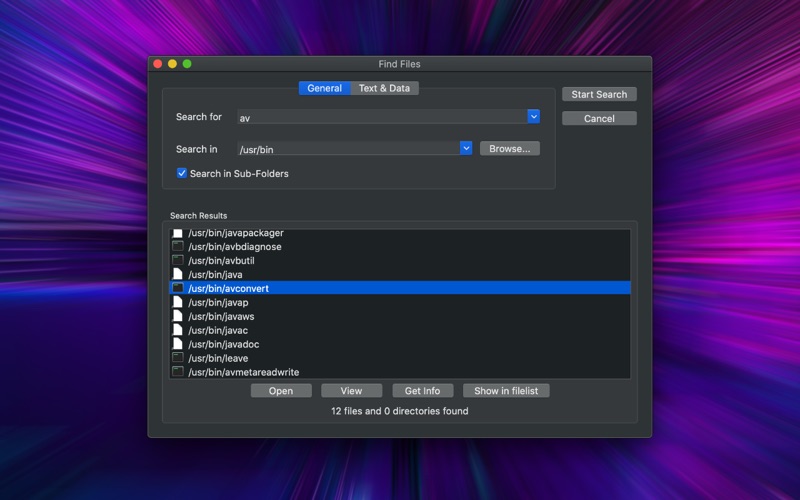The height and width of the screenshot is (500, 800).
Task: Click the Start Search button
Action: [599, 94]
